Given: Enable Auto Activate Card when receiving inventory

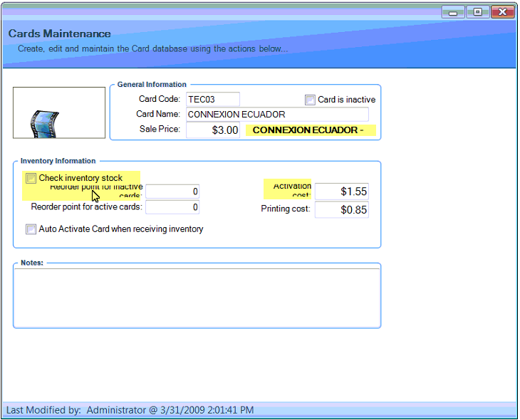Looking at the screenshot, I should point(31,229).
